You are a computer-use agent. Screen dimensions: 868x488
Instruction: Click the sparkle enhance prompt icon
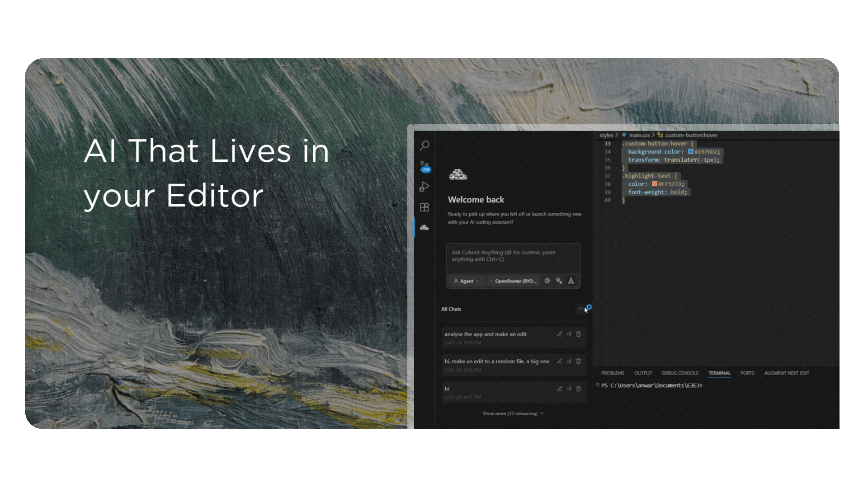[559, 281]
